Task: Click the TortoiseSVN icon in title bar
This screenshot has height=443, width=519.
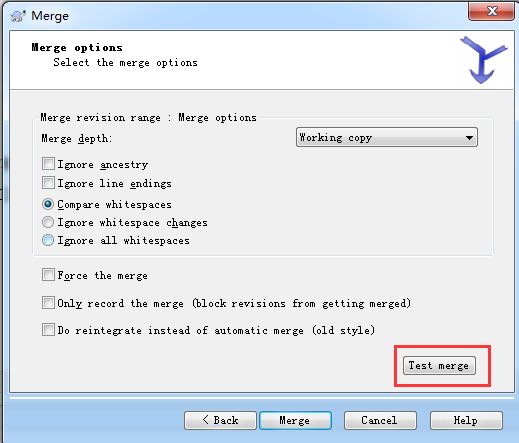Action: tap(18, 16)
